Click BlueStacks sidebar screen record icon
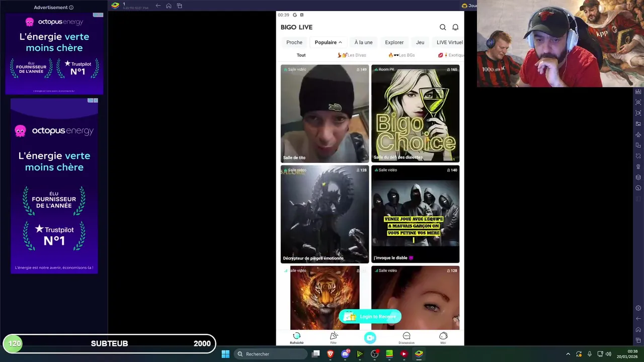 638,113
